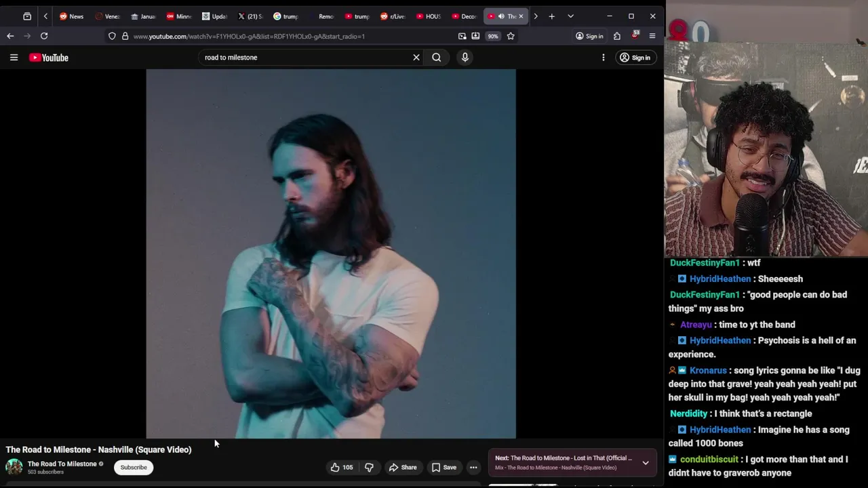
Task: Run search with magnifying glass button
Action: click(x=437, y=58)
